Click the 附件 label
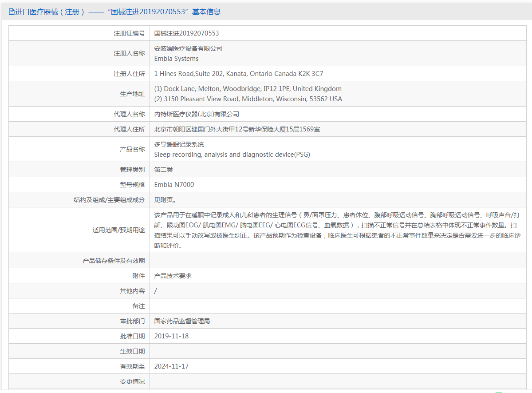Viewport: 532px width, 393px height. [138, 276]
